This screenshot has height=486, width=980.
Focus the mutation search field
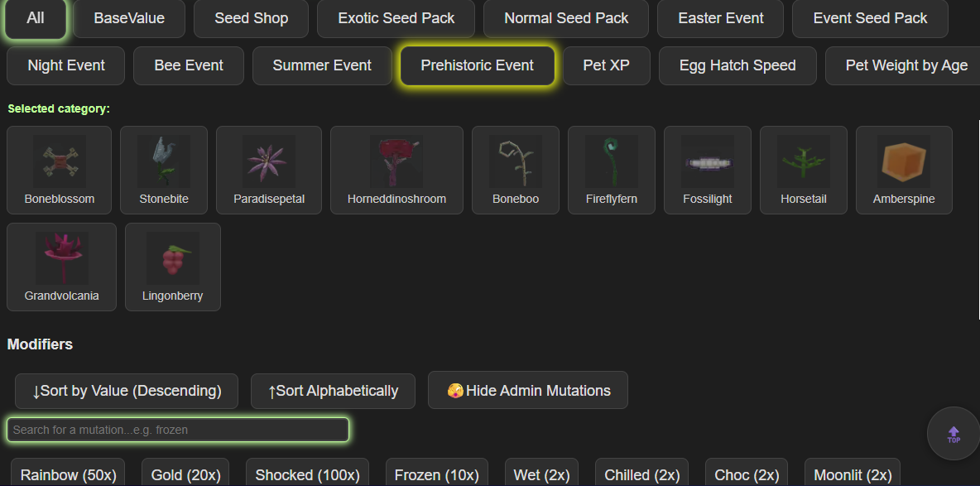pyautogui.click(x=178, y=430)
